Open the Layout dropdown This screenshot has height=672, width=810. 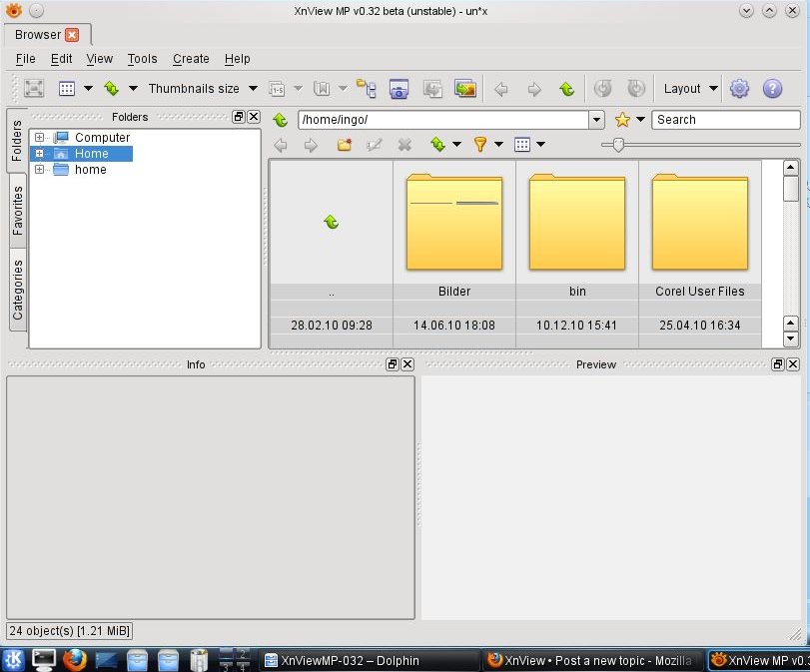(x=691, y=88)
